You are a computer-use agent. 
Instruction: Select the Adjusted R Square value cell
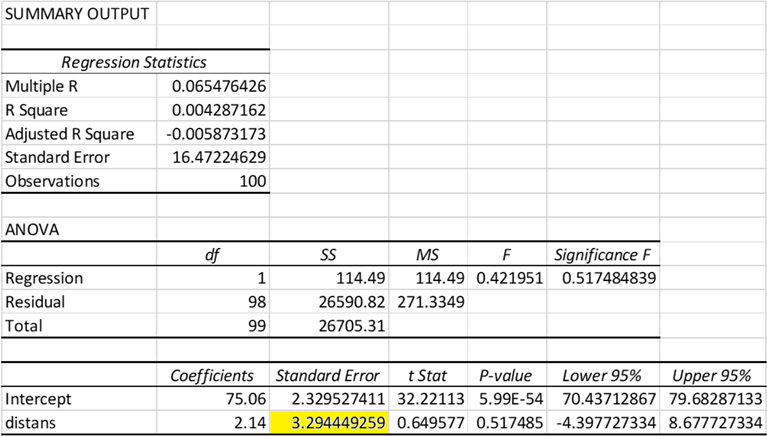214,134
